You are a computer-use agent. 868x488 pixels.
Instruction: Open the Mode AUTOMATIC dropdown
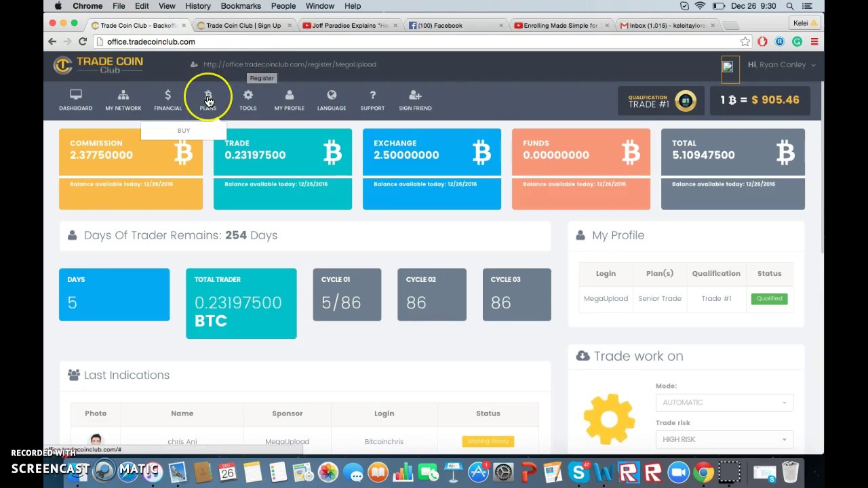pos(724,403)
